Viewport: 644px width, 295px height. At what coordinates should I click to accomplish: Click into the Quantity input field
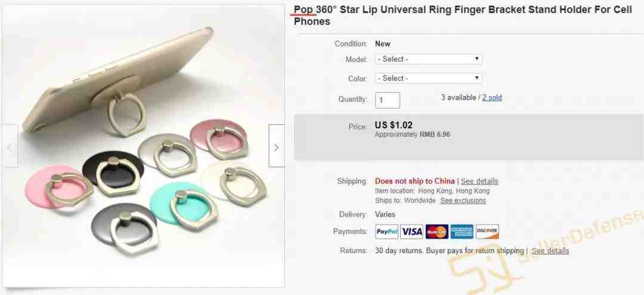(x=388, y=100)
